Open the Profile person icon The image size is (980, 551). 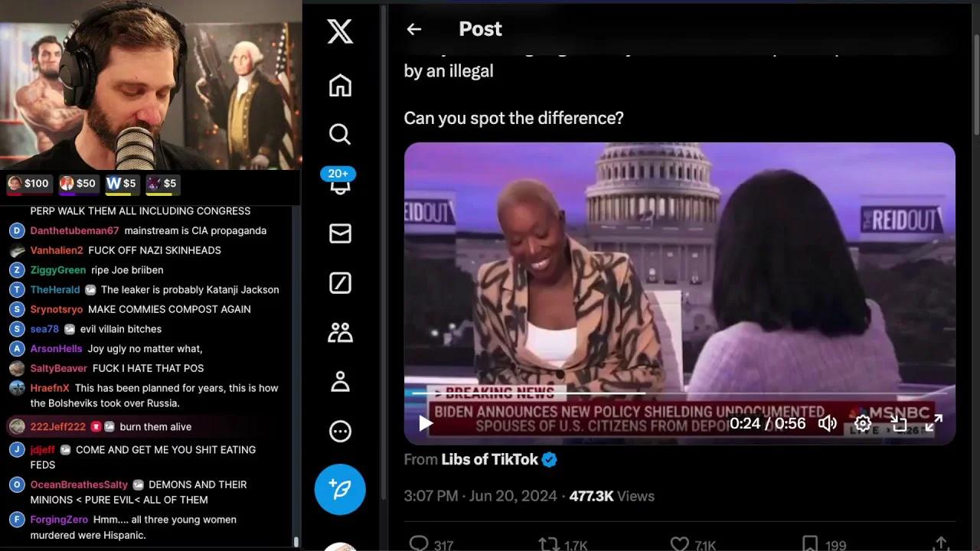(x=340, y=381)
